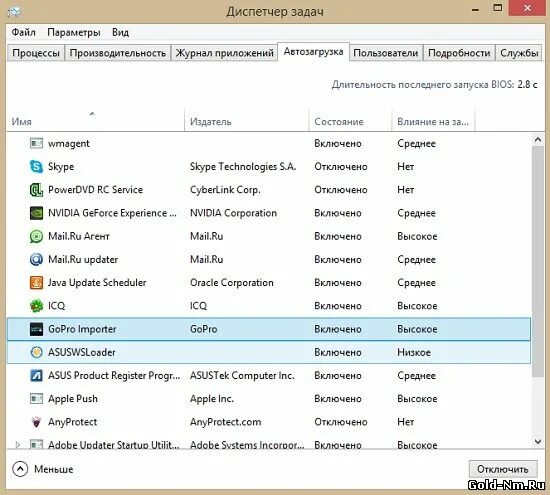
Task: Click Отключено status in the Skype row
Action: 341,167
